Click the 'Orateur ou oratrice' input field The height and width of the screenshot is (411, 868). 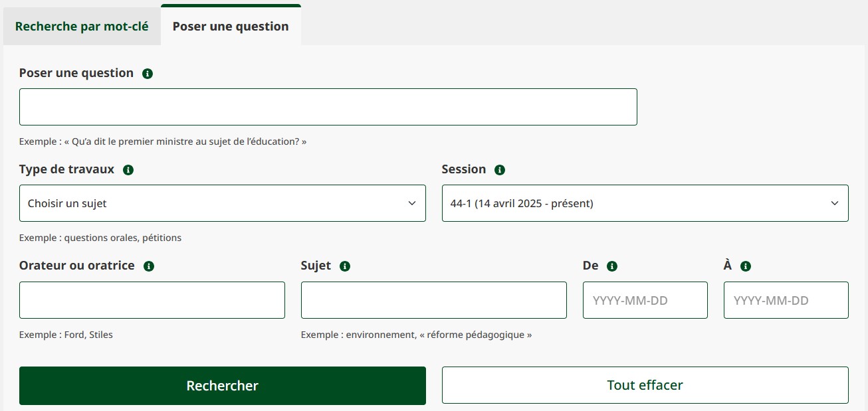(x=152, y=299)
